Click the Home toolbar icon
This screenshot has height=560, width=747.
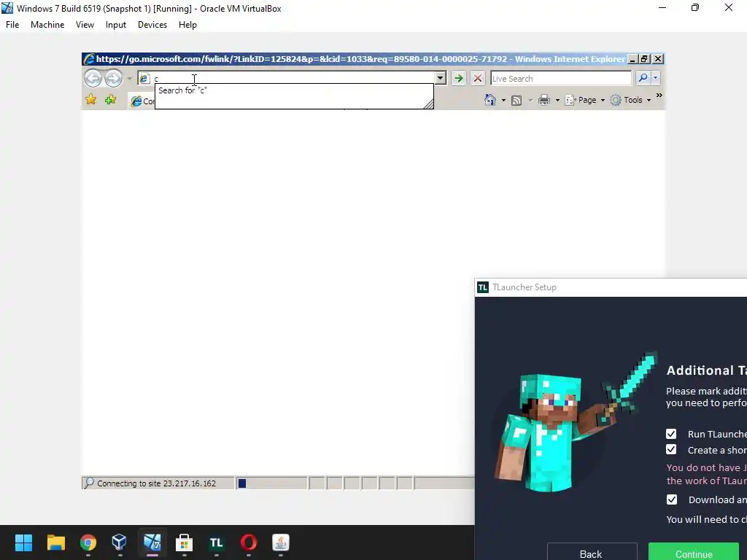pyautogui.click(x=489, y=99)
